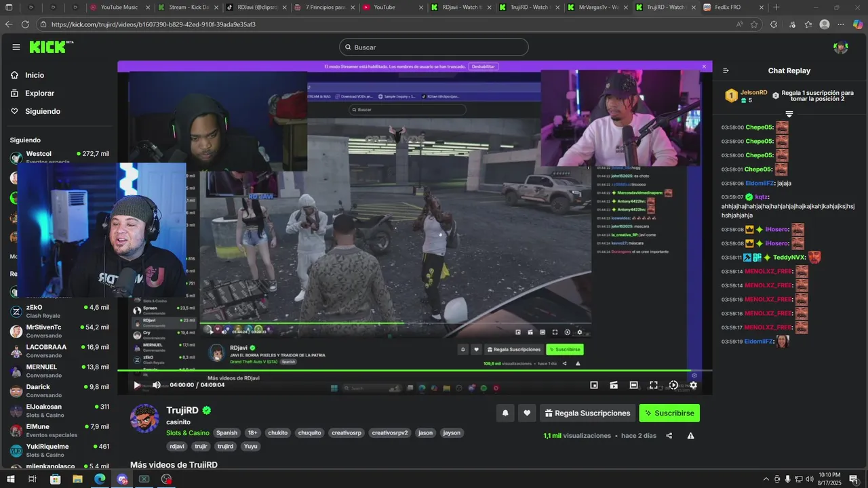The width and height of the screenshot is (868, 488).
Task: Toggle picture-in-picture mode in player
Action: click(x=594, y=385)
